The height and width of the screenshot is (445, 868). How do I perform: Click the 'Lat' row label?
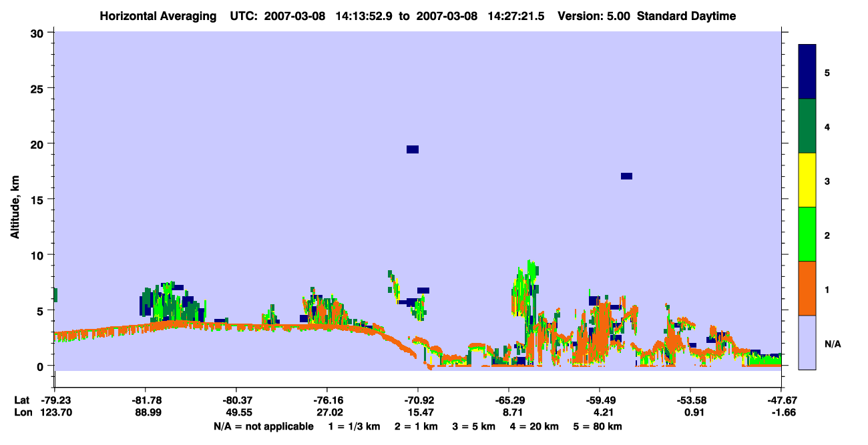coord(21,400)
